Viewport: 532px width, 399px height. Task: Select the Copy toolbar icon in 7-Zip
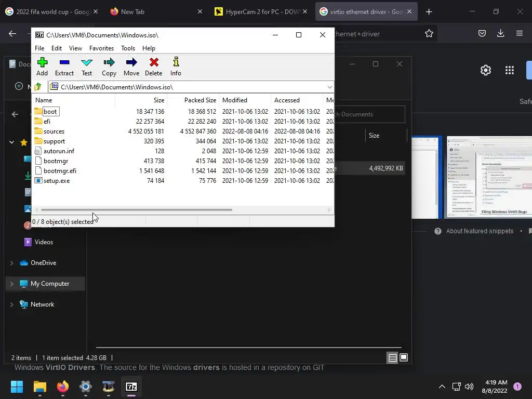pos(109,67)
